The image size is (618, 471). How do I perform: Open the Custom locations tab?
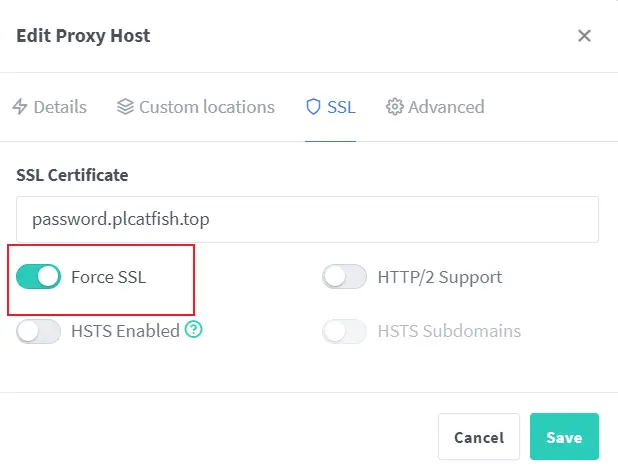click(196, 107)
